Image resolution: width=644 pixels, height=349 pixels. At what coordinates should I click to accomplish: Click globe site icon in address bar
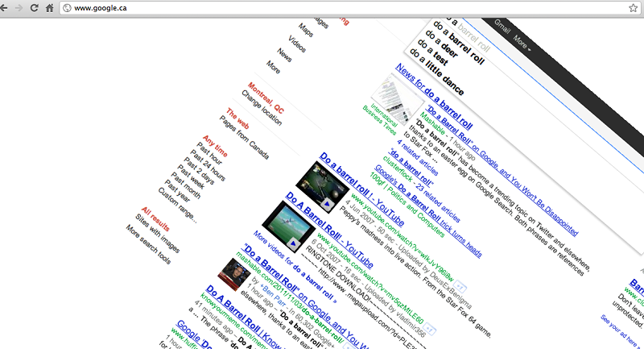point(67,8)
